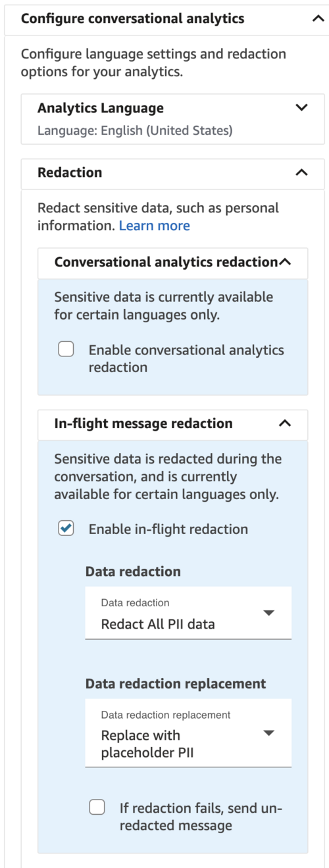Open dropdown showing Redact All PII data
The height and width of the screenshot is (868, 329).
click(188, 613)
